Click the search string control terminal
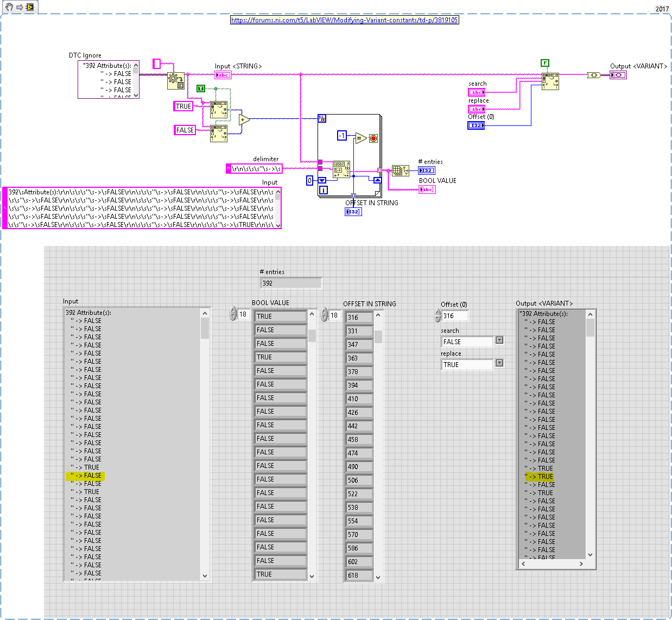 pyautogui.click(x=477, y=93)
